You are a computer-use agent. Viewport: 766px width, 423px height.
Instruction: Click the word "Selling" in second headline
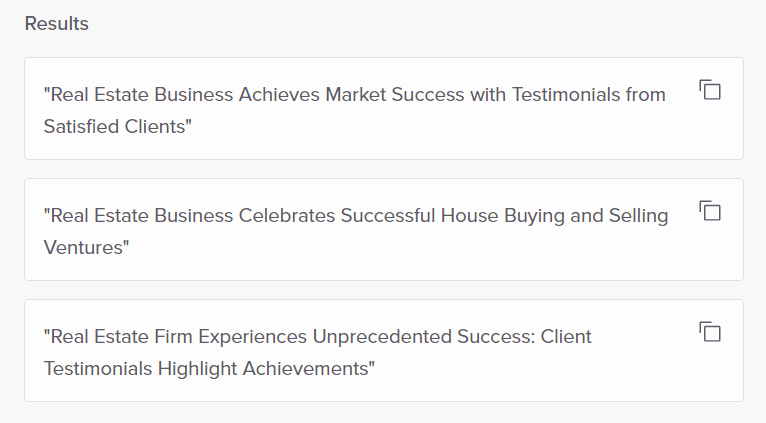click(638, 216)
